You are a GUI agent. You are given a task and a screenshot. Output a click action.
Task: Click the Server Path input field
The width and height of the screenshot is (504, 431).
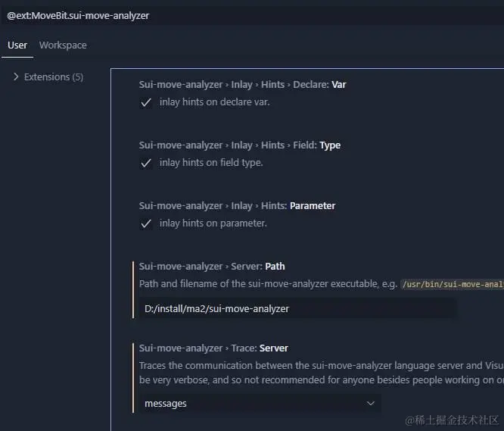297,308
